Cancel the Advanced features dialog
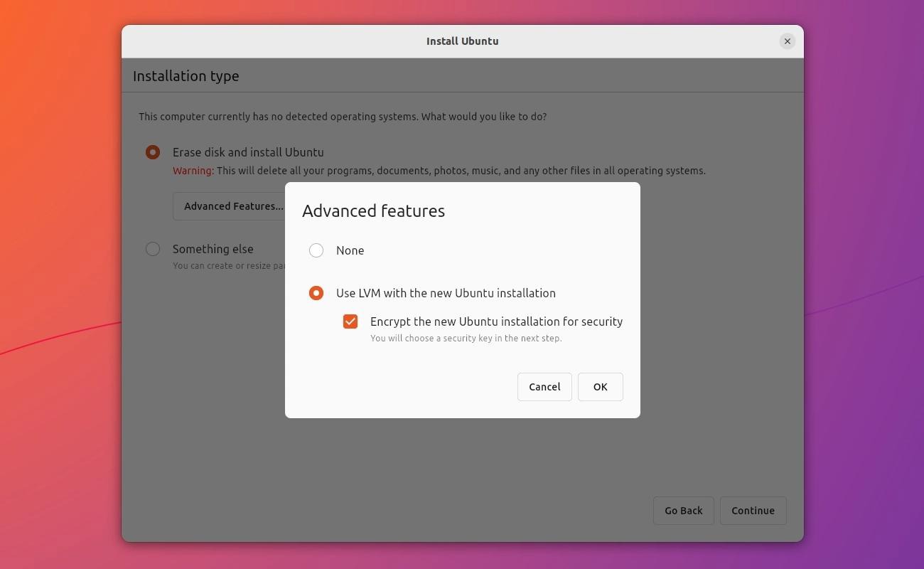 coord(544,387)
